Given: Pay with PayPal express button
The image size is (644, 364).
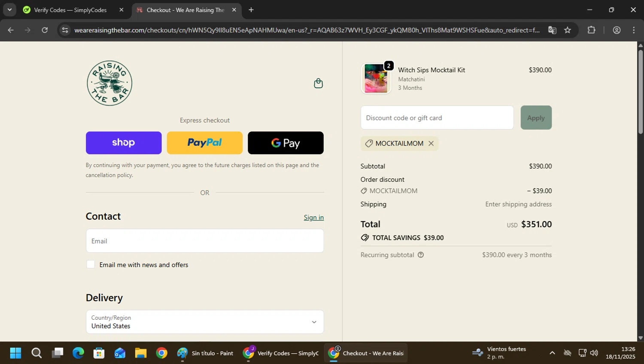Looking at the screenshot, I should point(204,143).
